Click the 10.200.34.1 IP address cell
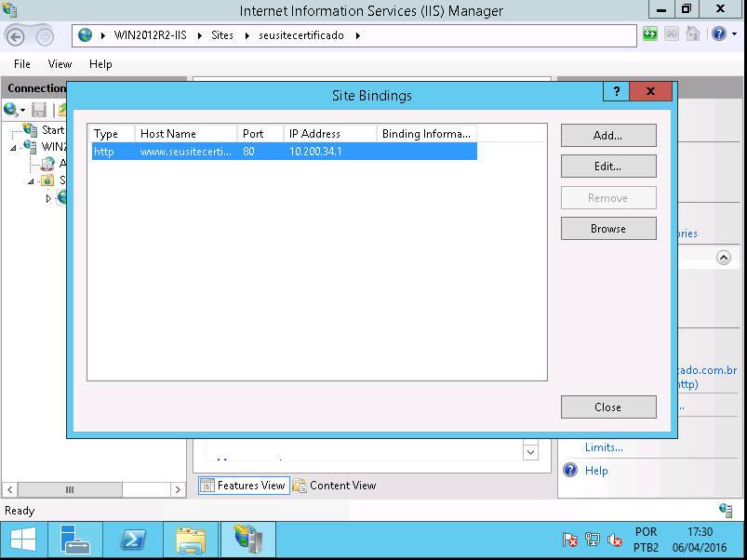The image size is (747, 560). coord(315,152)
